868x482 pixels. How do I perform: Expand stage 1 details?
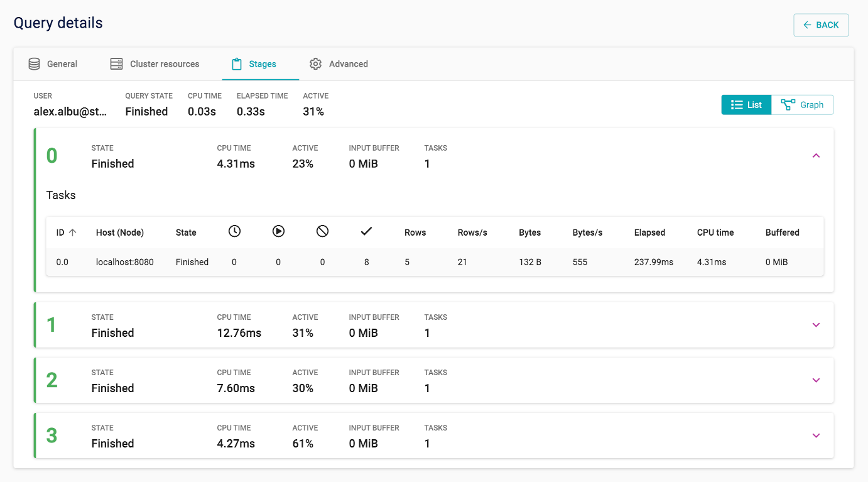[x=816, y=325]
